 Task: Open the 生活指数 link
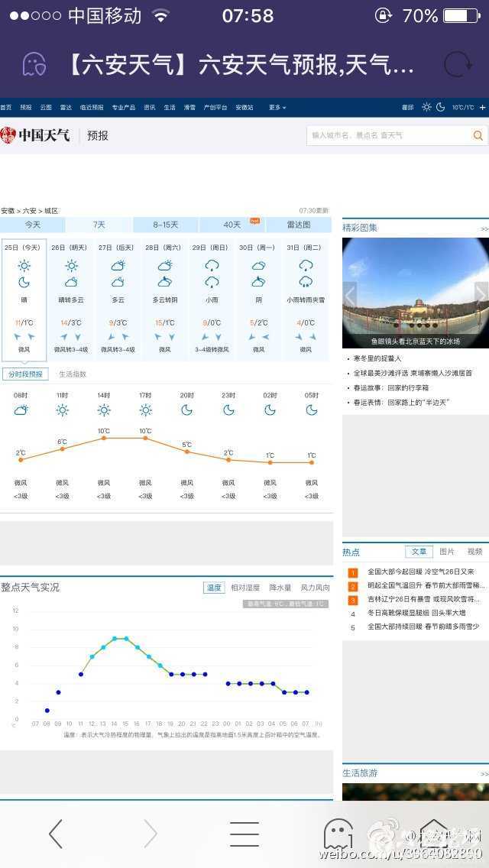click(73, 374)
